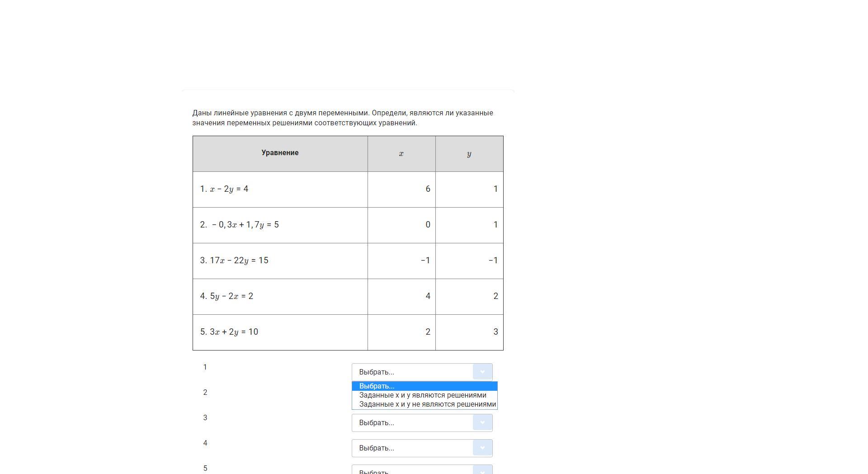Click equation cell '5y − 2x = 2'
The width and height of the screenshot is (868, 474).
280,296
